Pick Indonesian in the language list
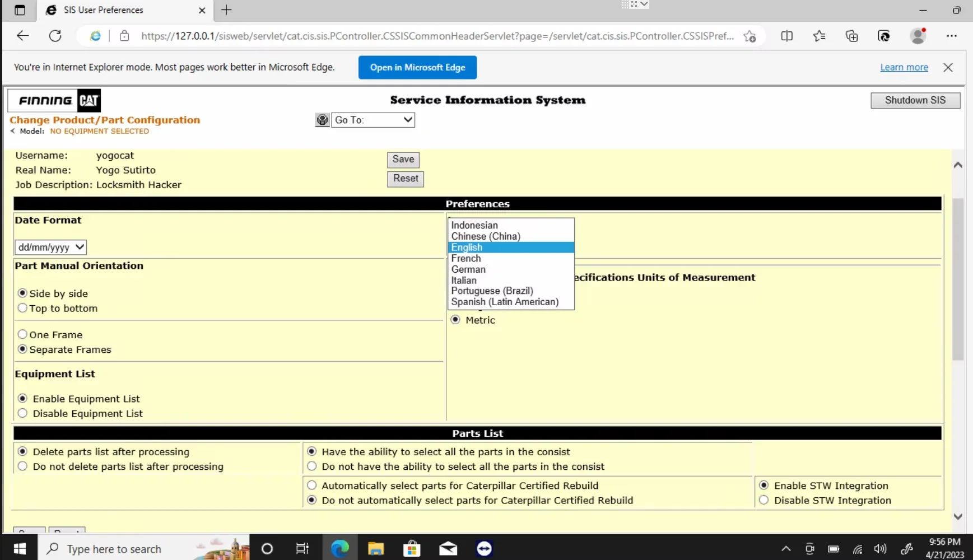This screenshot has height=560, width=973. coord(474,225)
